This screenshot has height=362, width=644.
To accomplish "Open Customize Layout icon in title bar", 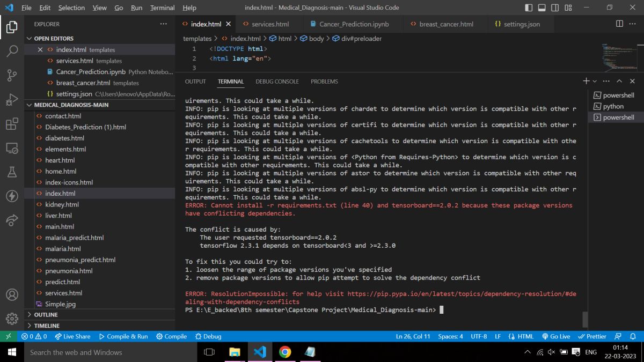I will (568, 8).
